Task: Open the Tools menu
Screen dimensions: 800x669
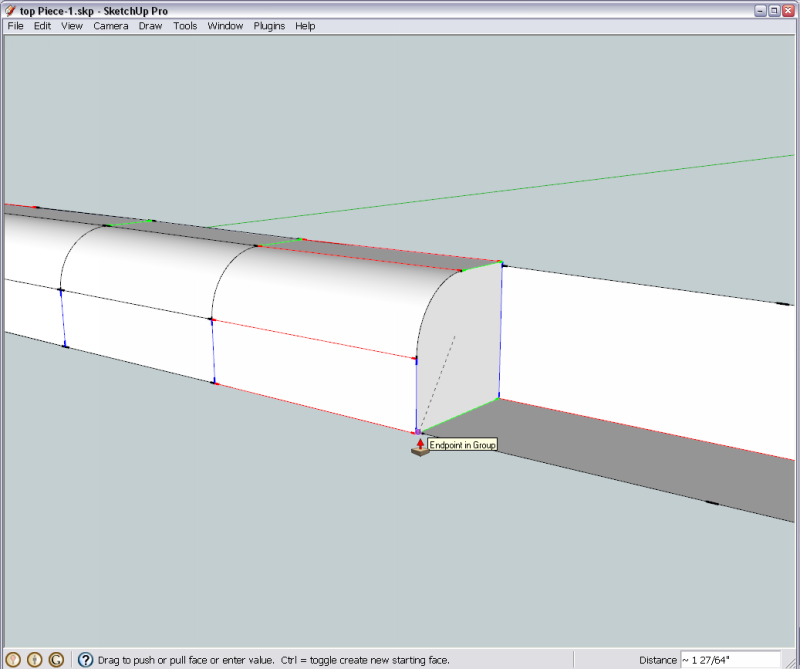Action: [x=185, y=26]
